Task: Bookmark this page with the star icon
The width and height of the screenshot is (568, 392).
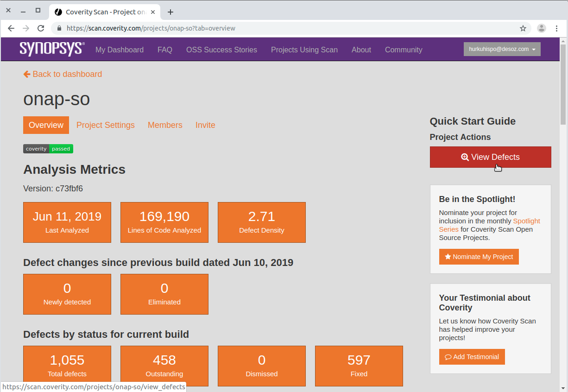Action: pos(523,28)
